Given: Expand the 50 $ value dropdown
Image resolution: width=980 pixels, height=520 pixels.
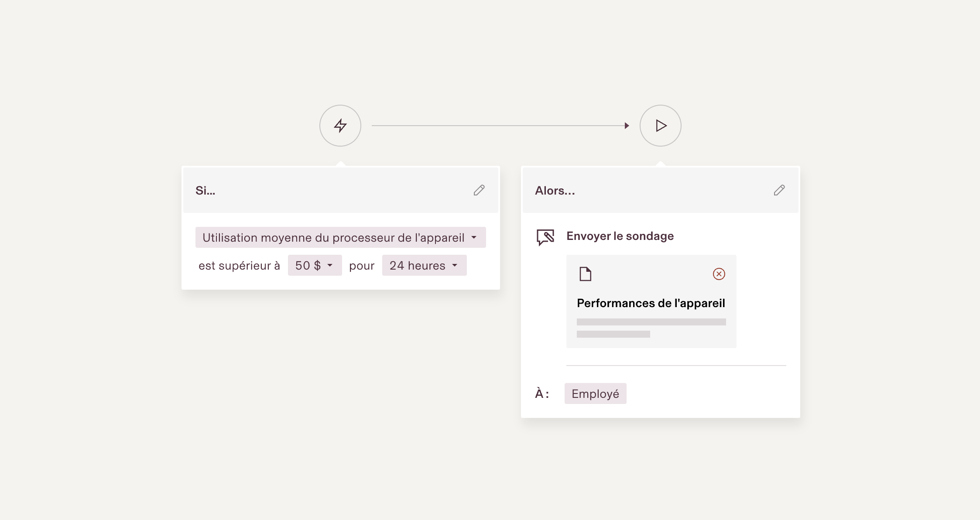Looking at the screenshot, I should [x=330, y=265].
